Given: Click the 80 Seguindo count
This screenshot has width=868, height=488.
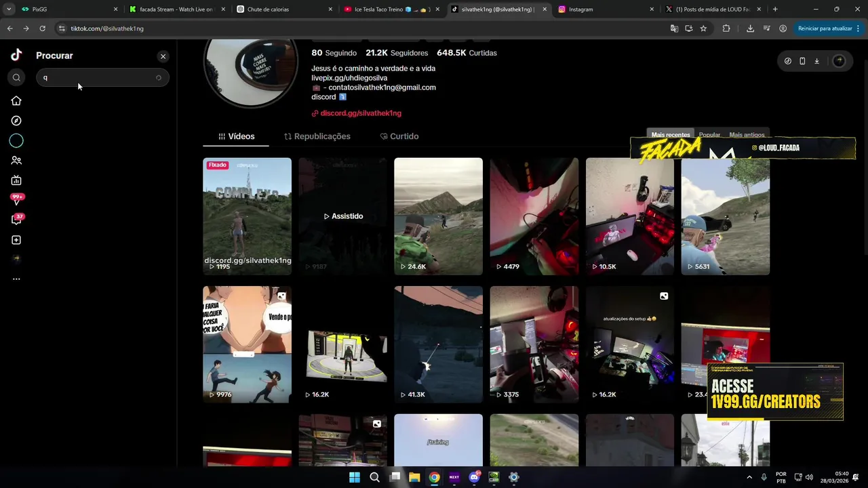Looking at the screenshot, I should (x=334, y=53).
